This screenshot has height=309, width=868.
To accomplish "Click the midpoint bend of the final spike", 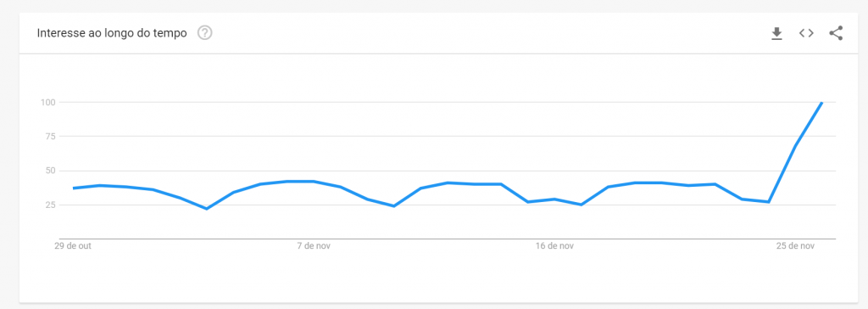I will pos(795,146).
